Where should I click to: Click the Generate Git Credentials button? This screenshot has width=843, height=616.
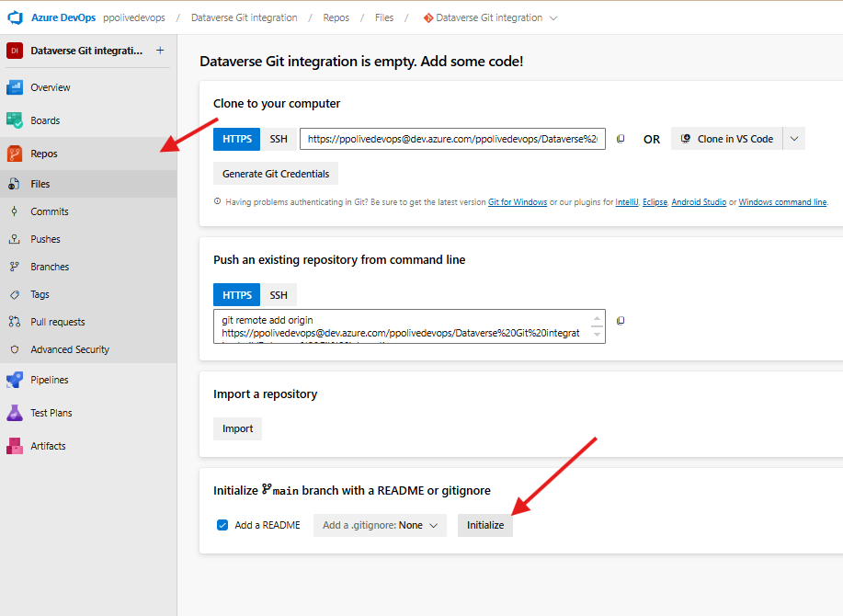(x=276, y=174)
